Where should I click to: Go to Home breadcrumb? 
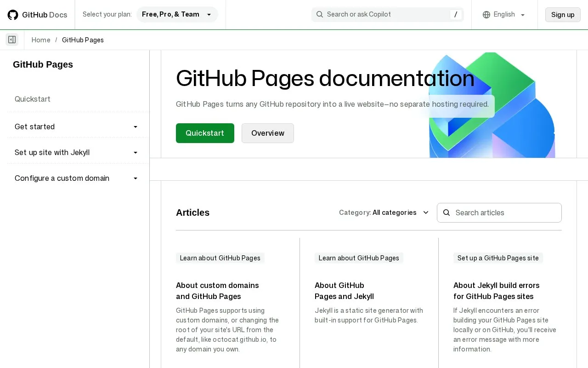click(x=41, y=40)
